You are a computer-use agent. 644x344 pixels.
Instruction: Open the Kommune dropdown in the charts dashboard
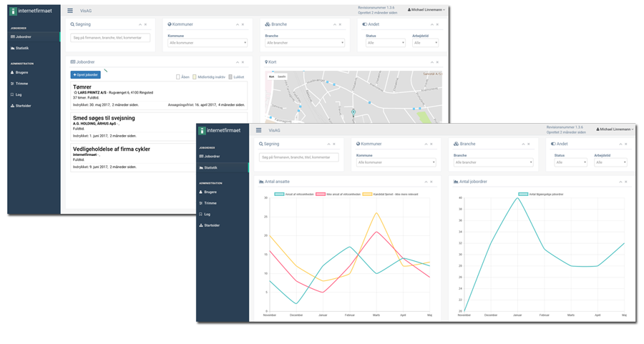tap(396, 162)
